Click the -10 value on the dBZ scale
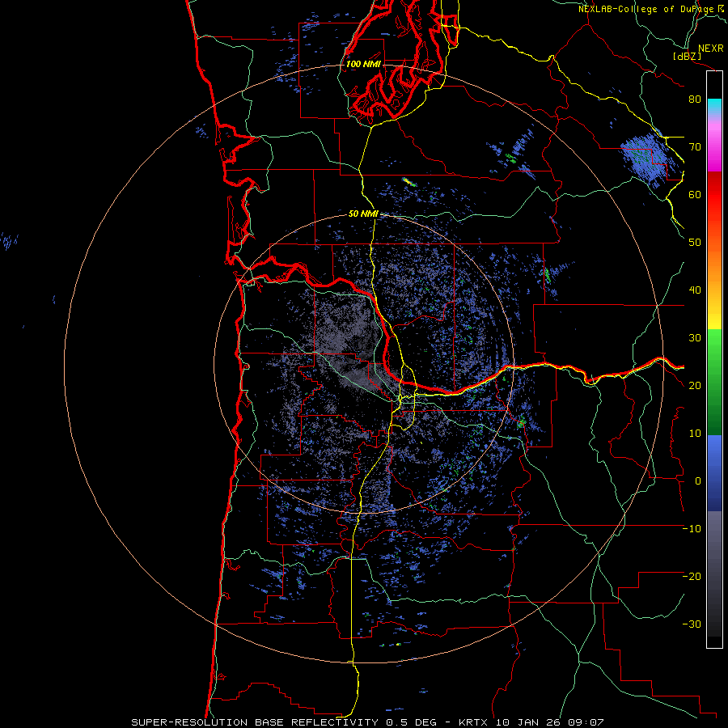728x728 pixels. [692, 529]
